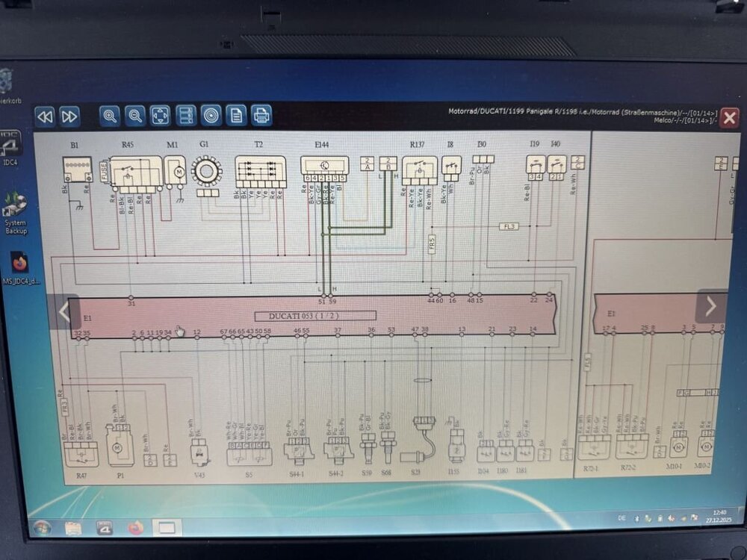The width and height of the screenshot is (747, 560).
Task: Zoom out of the wiring diagram
Action: 135,116
